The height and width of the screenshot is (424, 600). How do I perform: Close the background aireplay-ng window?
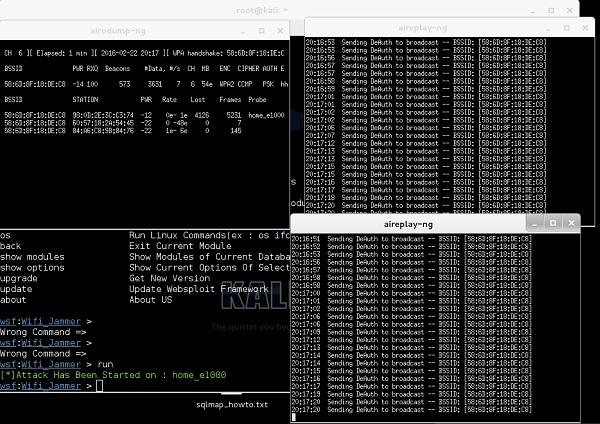[x=585, y=28]
